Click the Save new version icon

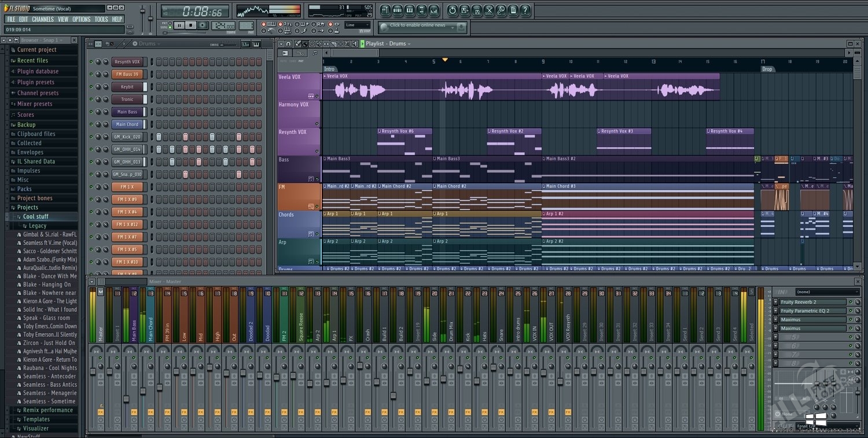(x=465, y=10)
